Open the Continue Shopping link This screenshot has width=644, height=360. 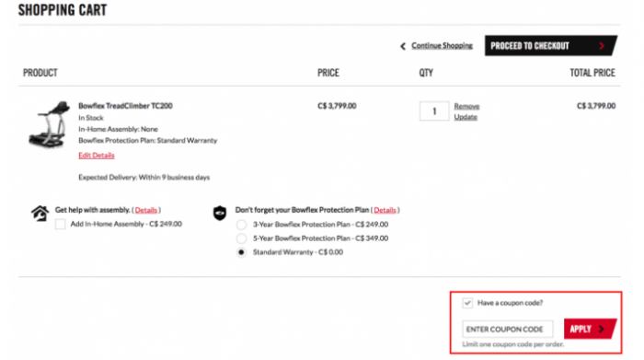click(442, 46)
